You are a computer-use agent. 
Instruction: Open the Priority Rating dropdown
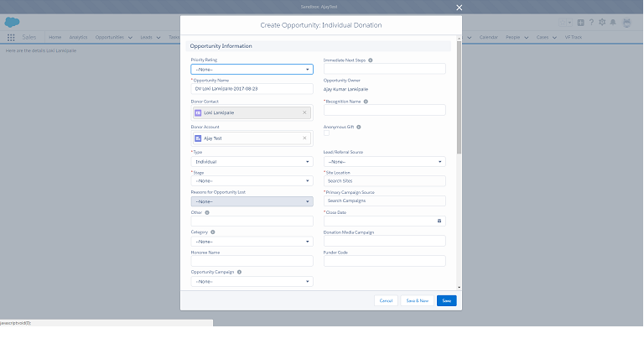coord(252,70)
